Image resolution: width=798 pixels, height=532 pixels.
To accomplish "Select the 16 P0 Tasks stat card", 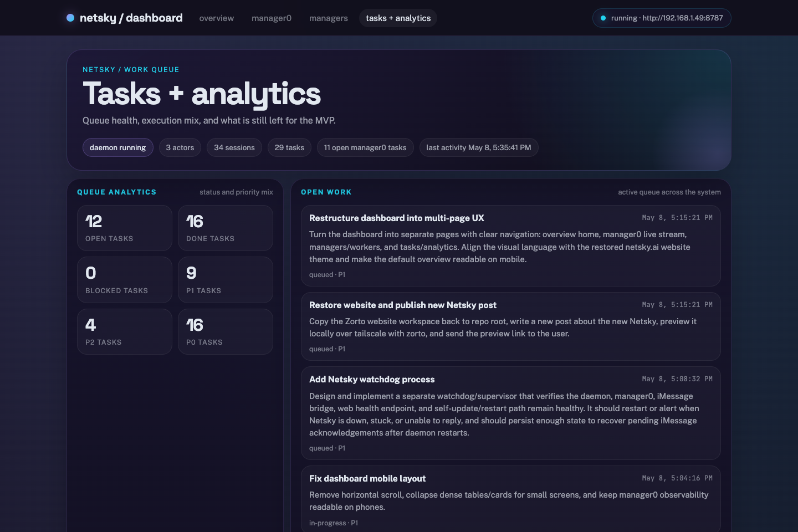I will click(x=226, y=331).
